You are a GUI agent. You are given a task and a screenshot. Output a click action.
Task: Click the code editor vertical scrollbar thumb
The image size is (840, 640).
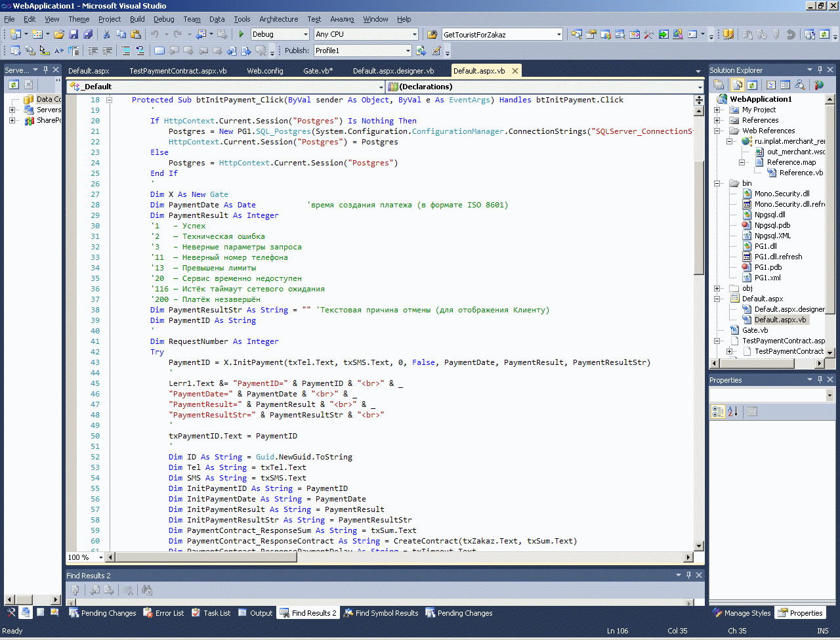pyautogui.click(x=699, y=217)
